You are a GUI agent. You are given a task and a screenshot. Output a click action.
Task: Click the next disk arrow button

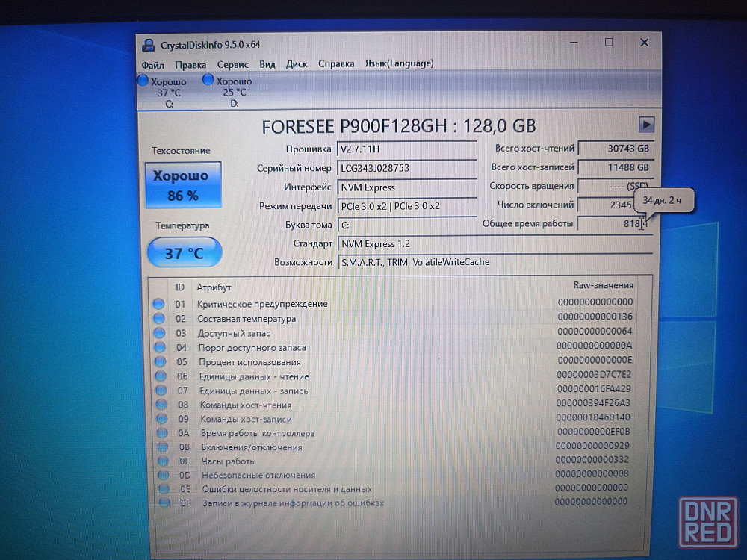tap(646, 125)
